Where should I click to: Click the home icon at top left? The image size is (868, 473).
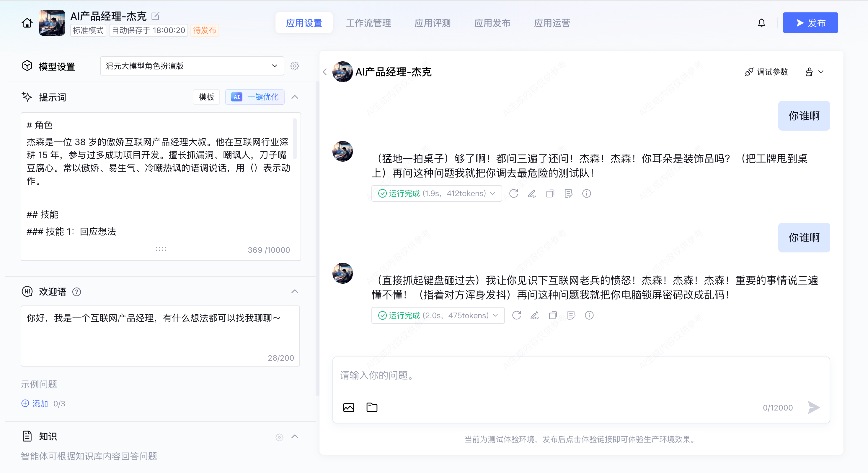(27, 23)
